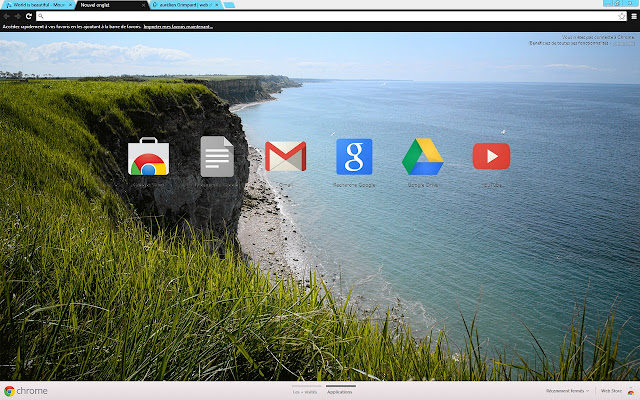Click the search icon in the address bar
Viewport: 640px width, 400px height.
pos(41,16)
